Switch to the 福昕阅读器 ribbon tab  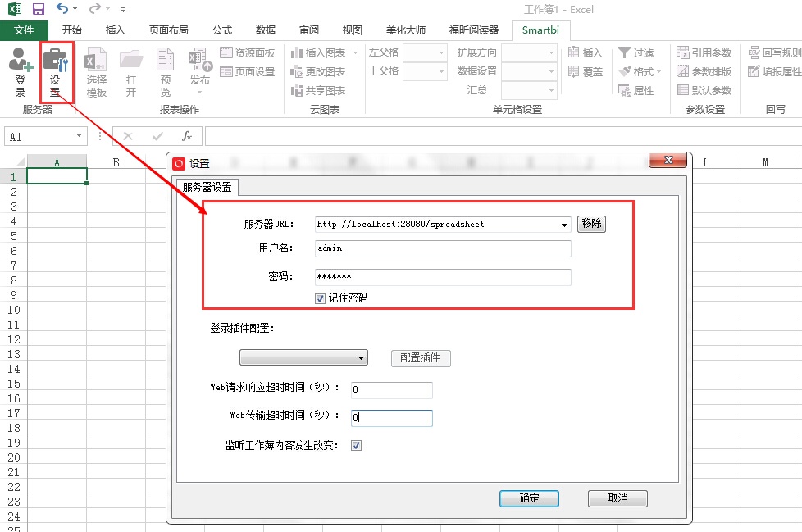(x=474, y=30)
